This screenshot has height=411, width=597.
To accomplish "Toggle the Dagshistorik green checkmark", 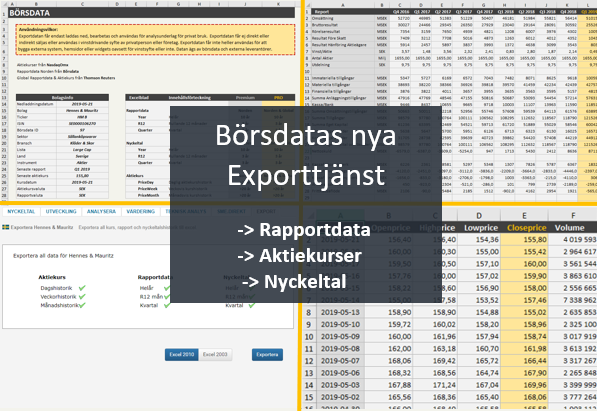I will pyautogui.click(x=82, y=288).
